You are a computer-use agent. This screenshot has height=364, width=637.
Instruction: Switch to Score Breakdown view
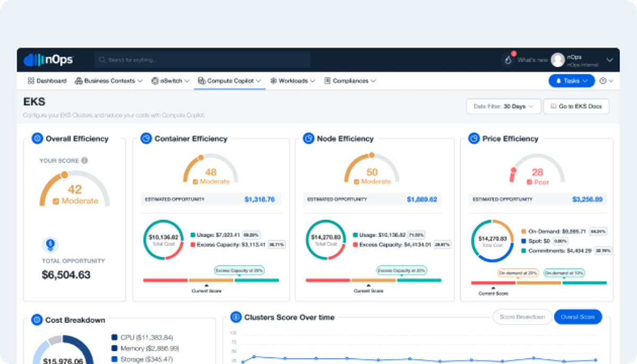click(x=522, y=317)
